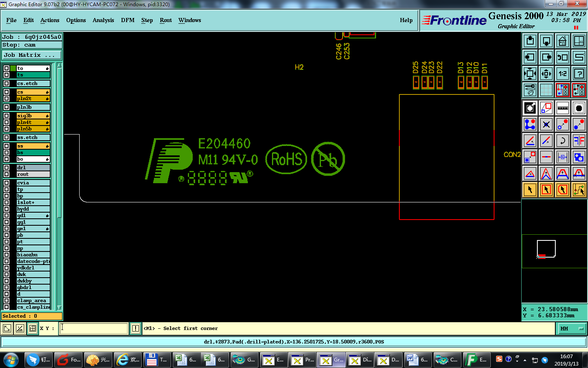Image resolution: width=588 pixels, height=368 pixels.
Task: Select the clamp_area layer name
Action: tap(33, 301)
